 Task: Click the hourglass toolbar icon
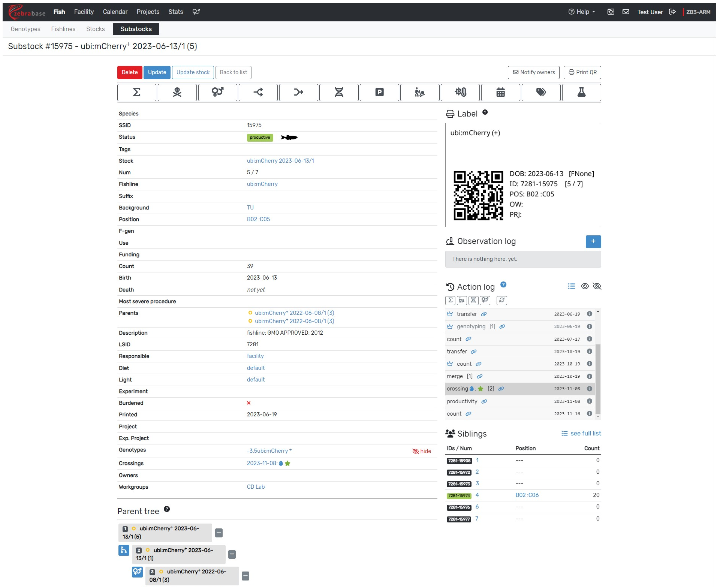tap(339, 92)
